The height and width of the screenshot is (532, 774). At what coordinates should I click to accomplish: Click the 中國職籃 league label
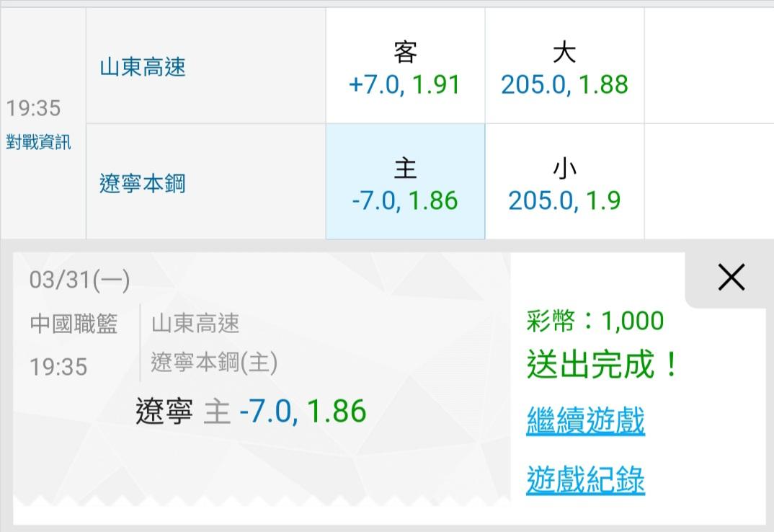(x=74, y=324)
